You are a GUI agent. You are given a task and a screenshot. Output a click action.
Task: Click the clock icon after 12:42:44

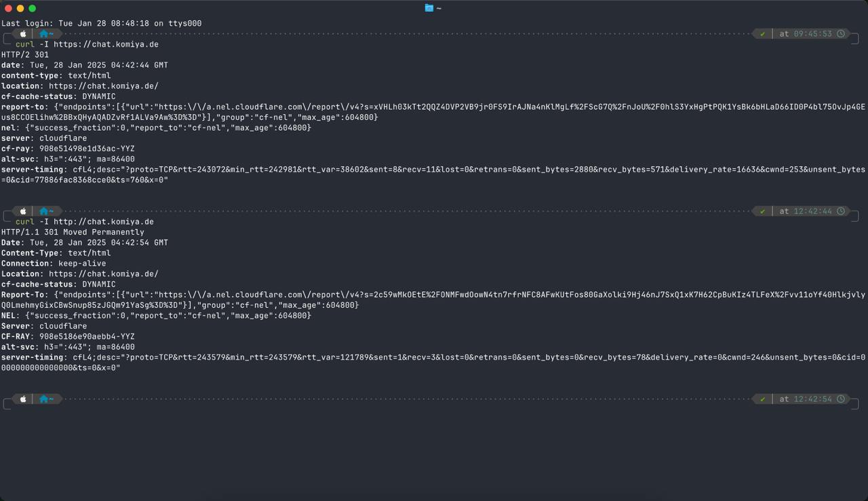[841, 212]
